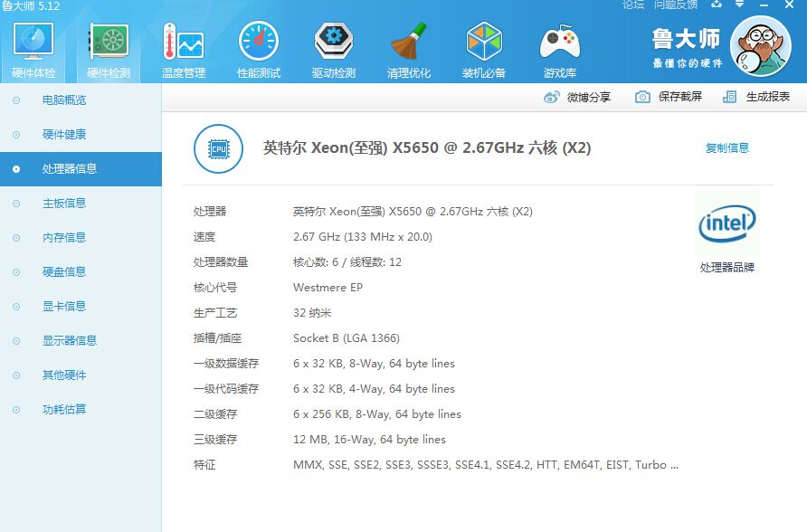Select 电脑概览 in the sidebar

pos(81,100)
